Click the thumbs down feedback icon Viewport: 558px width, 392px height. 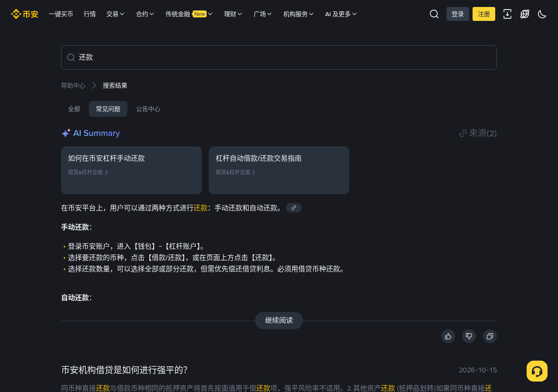[469, 336]
